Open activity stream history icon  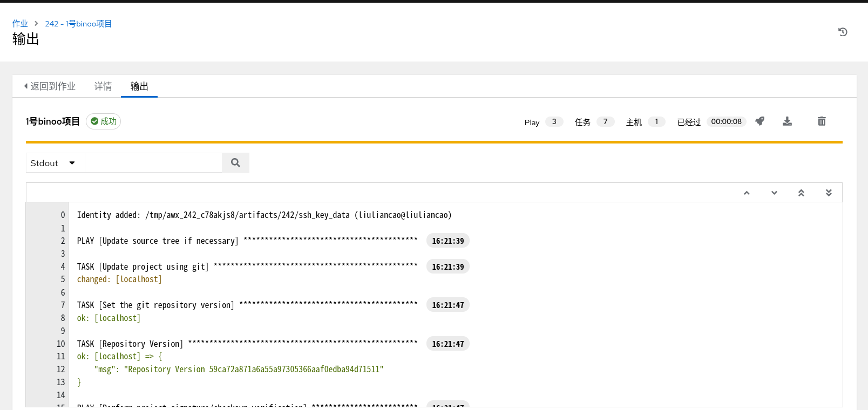843,32
